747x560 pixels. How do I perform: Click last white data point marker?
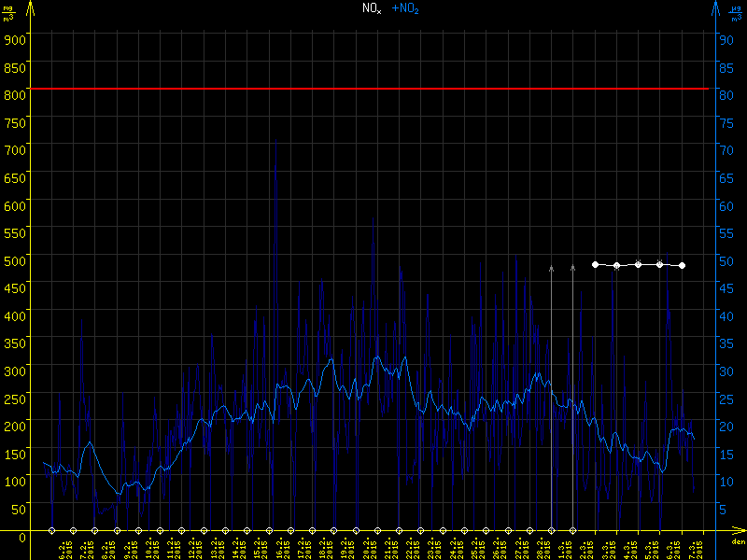click(x=682, y=266)
